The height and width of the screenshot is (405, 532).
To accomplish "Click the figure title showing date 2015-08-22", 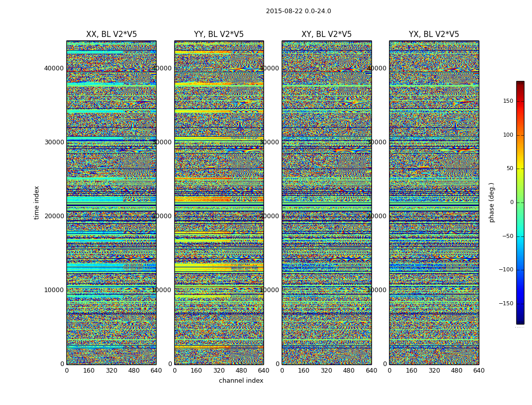I will pyautogui.click(x=298, y=11).
